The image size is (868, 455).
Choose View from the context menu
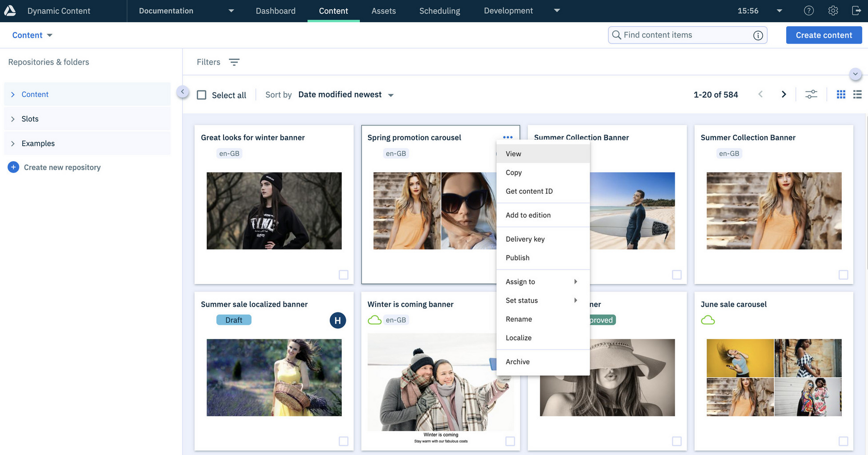(x=543, y=154)
